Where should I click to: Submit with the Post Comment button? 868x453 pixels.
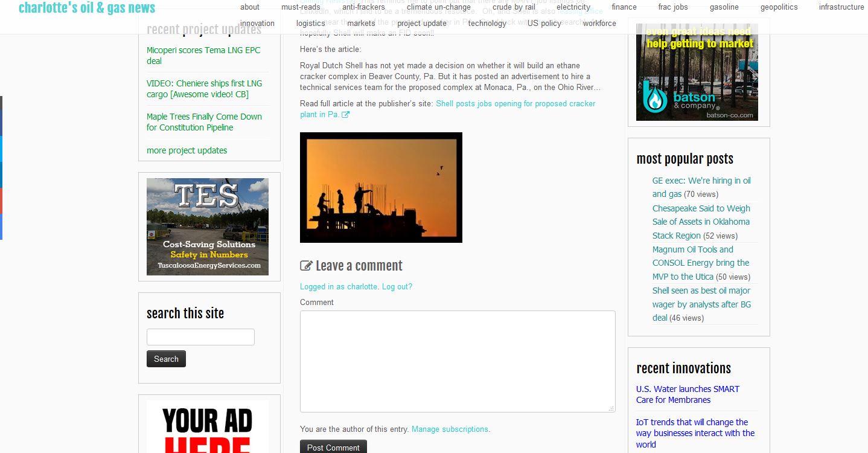coord(333,447)
